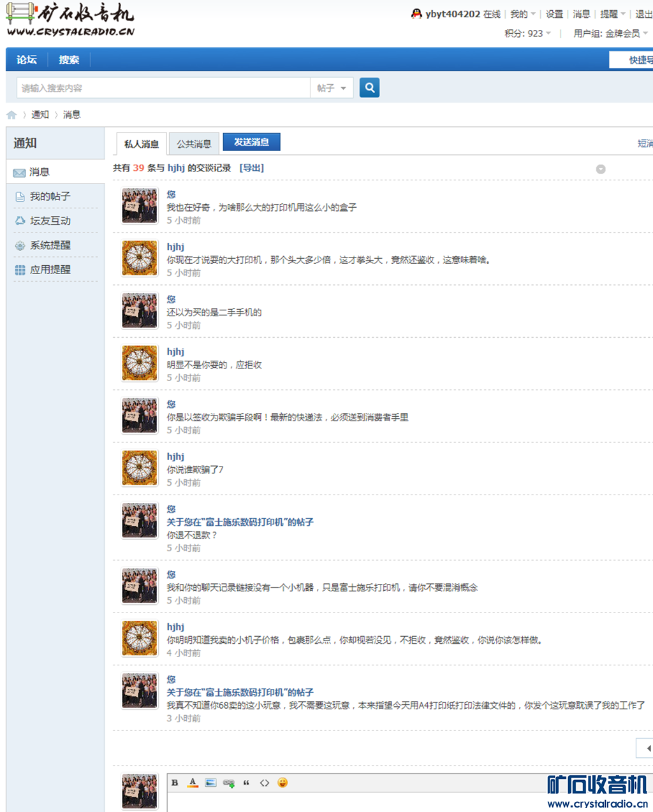This screenshot has height=812, width=653.
Task: Open 应用提醒 in sidebar
Action: 50,270
